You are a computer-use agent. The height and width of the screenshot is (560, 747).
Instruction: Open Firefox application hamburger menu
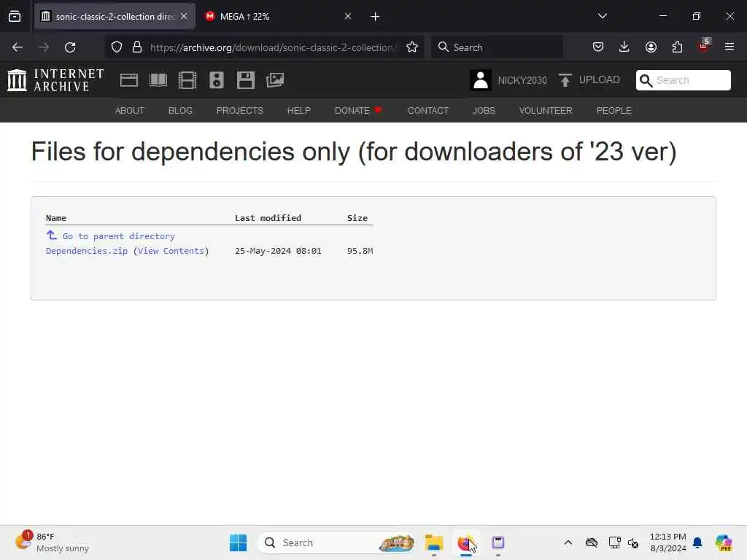click(x=729, y=47)
